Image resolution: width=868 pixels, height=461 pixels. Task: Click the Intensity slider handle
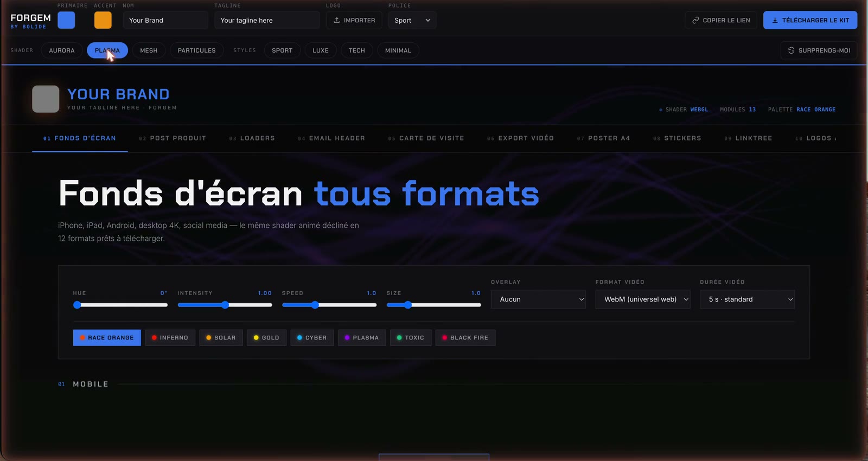tap(225, 305)
